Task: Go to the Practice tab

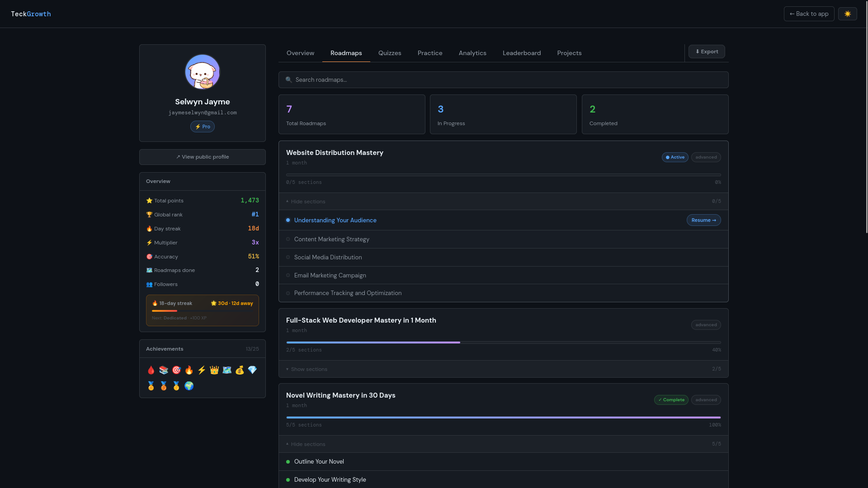Action: (x=430, y=53)
